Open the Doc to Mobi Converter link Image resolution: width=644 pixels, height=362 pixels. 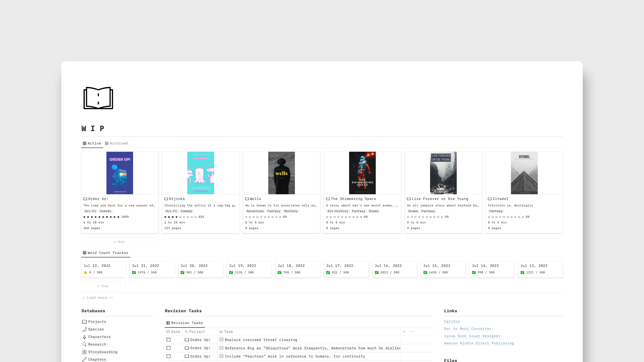(x=468, y=328)
